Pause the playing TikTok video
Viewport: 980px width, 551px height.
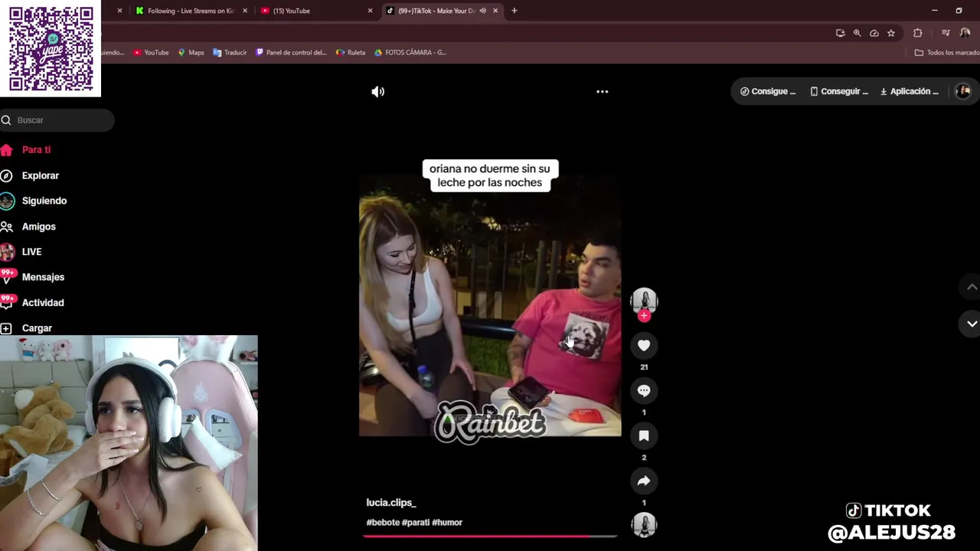[x=490, y=306]
